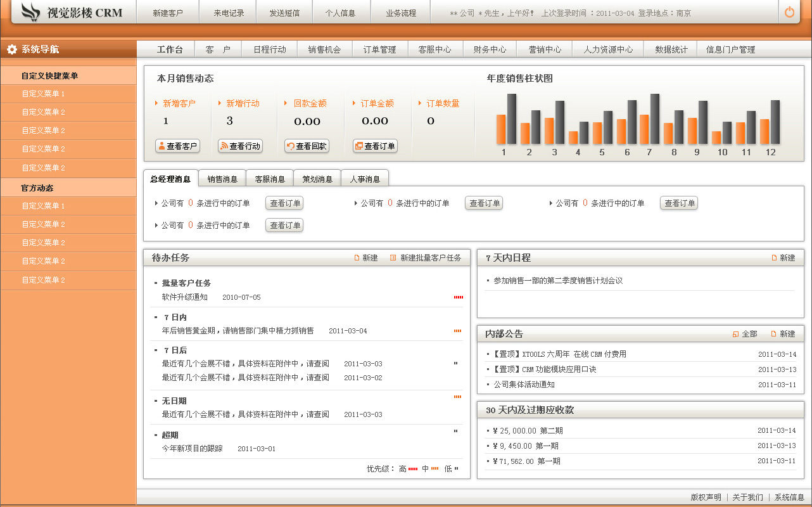Select 财务中心 menu
Viewport: 812px width, 507px height.
490,49
